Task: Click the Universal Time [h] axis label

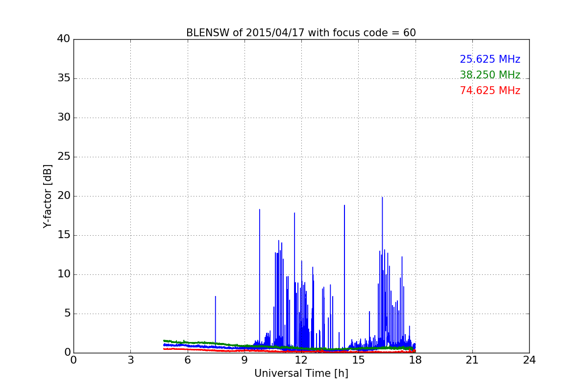Action: point(301,373)
